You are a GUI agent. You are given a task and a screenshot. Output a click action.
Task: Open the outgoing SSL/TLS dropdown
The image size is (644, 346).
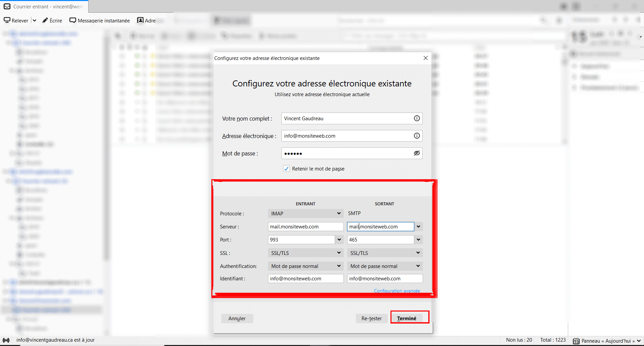384,253
